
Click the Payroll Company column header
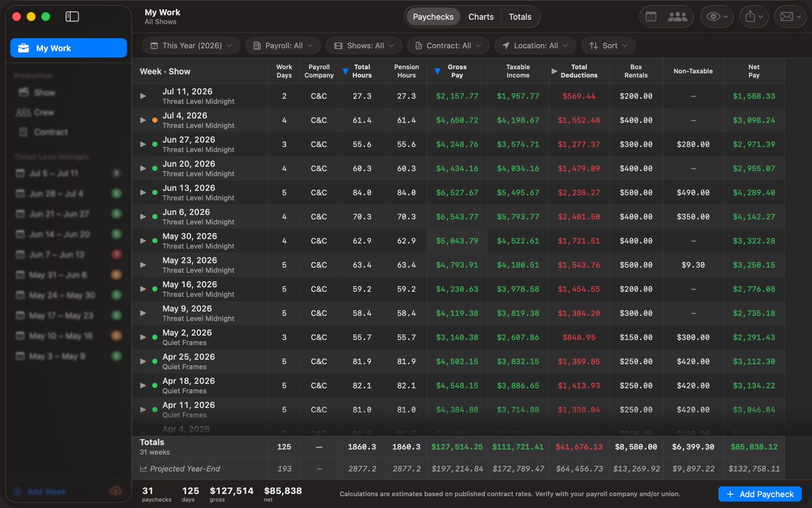[x=319, y=71]
